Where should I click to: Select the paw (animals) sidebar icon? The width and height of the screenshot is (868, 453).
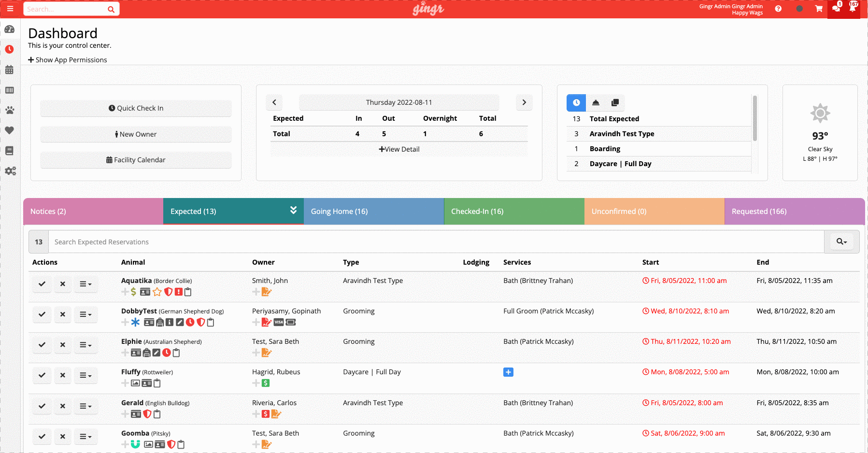10,110
